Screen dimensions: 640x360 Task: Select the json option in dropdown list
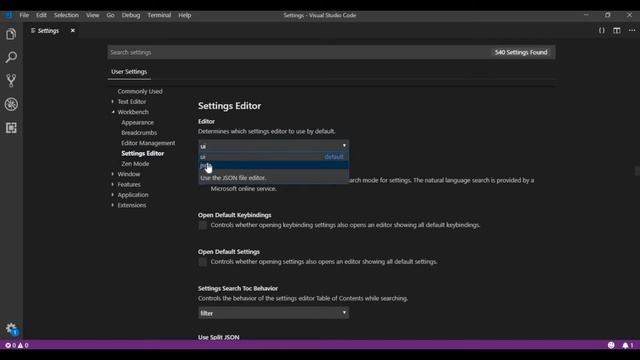[x=273, y=165]
